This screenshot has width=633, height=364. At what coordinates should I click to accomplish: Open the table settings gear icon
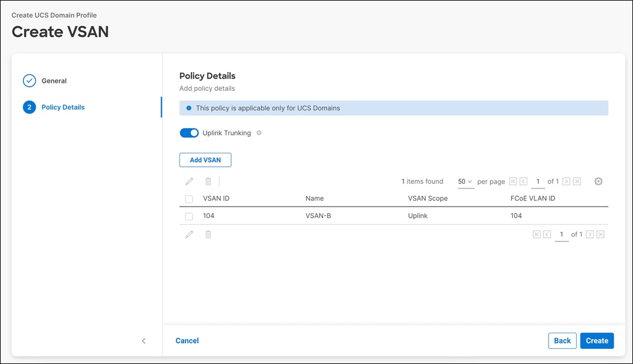(598, 181)
